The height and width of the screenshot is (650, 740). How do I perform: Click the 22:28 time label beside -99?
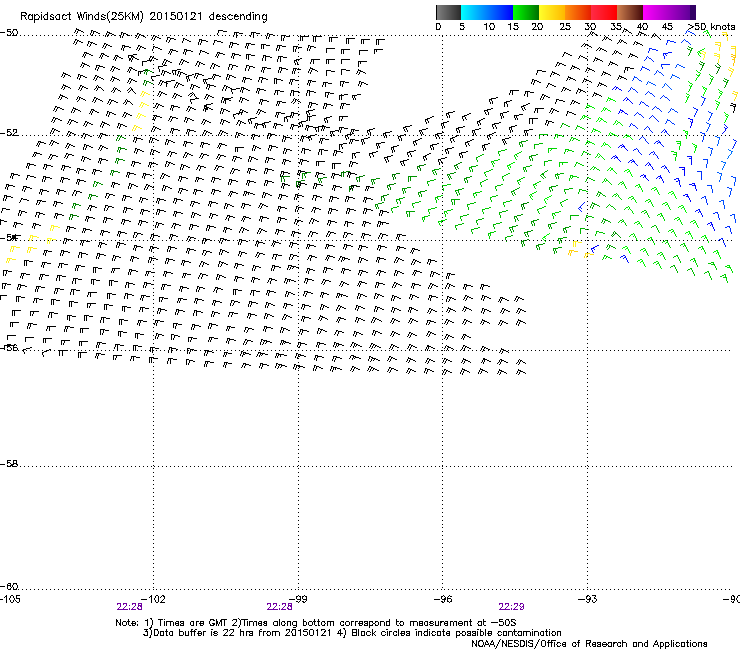(279, 607)
